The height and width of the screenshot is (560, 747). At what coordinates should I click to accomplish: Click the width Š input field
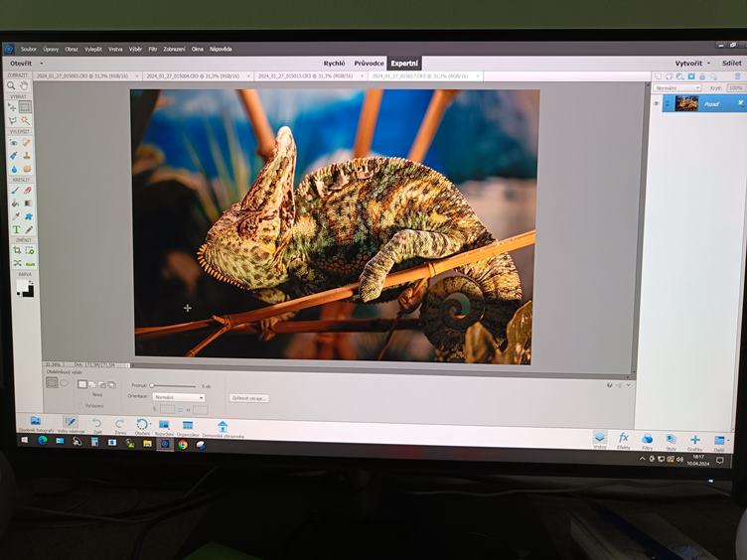167,409
